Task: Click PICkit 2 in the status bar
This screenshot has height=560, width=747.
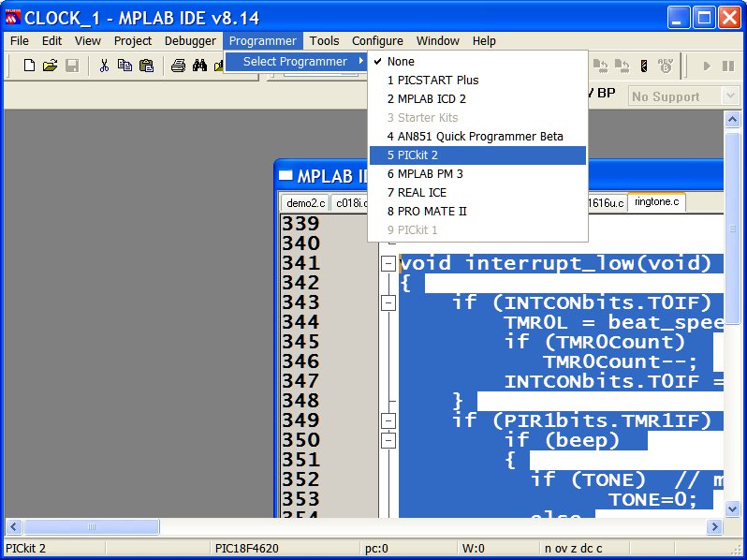Action: tap(25, 548)
